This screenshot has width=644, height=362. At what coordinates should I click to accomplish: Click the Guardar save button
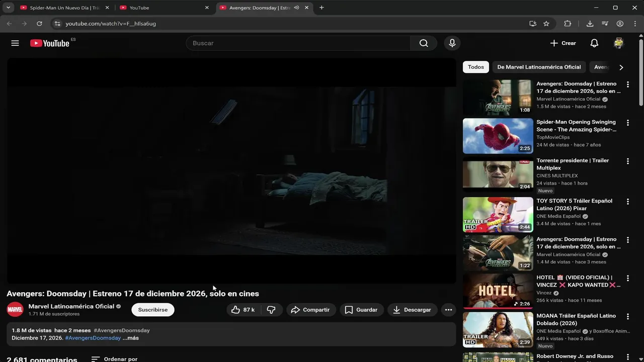point(361,310)
